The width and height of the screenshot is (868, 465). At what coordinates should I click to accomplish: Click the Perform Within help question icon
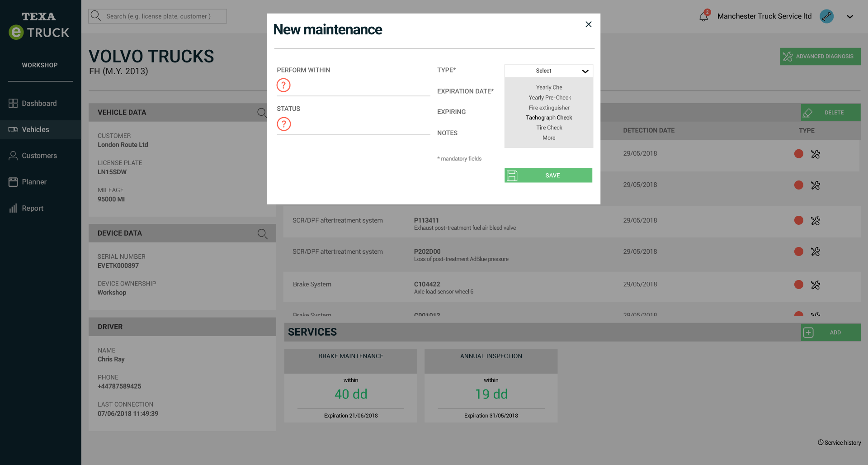(x=283, y=85)
